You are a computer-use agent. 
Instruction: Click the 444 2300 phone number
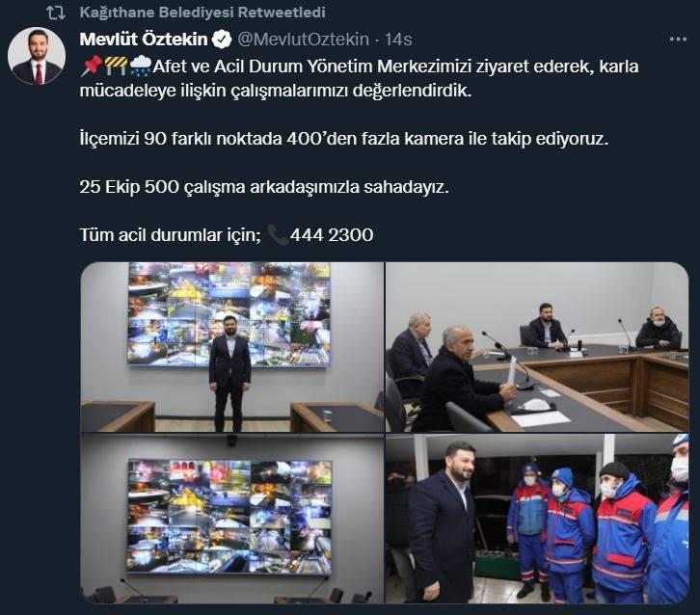pos(332,235)
